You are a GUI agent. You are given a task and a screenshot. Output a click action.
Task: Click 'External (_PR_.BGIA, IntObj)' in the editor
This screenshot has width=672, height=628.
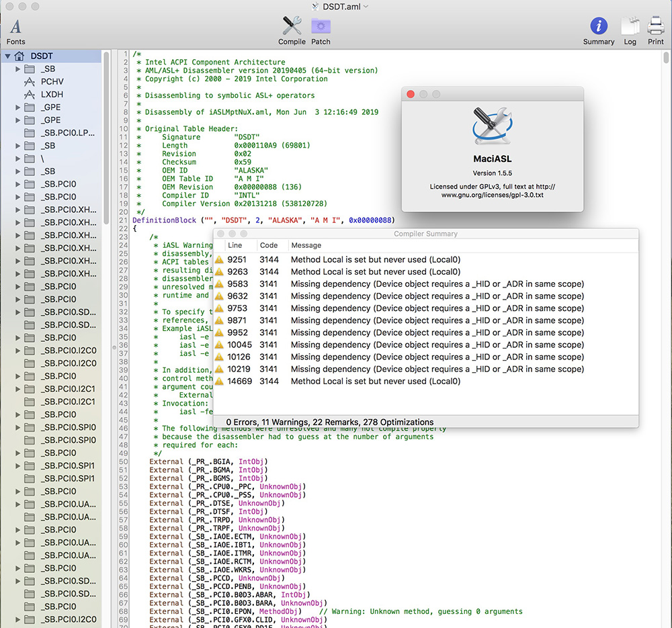click(208, 461)
